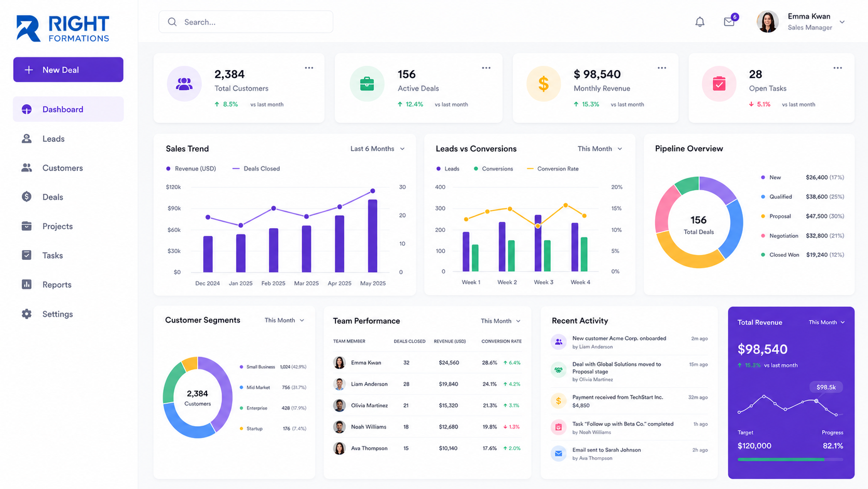Toggle the Conversion Rate legend series
868x489 pixels.
[552, 169]
